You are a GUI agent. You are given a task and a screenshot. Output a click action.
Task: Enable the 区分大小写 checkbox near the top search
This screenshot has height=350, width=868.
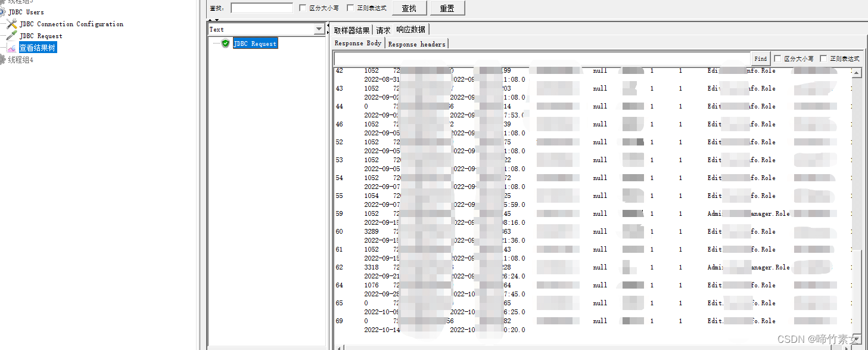(x=303, y=8)
